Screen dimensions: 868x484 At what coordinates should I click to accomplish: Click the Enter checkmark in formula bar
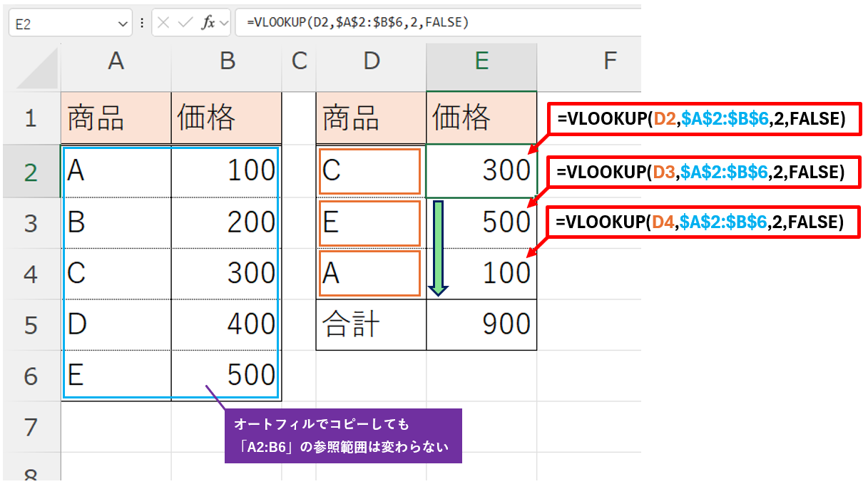pyautogui.click(x=185, y=23)
